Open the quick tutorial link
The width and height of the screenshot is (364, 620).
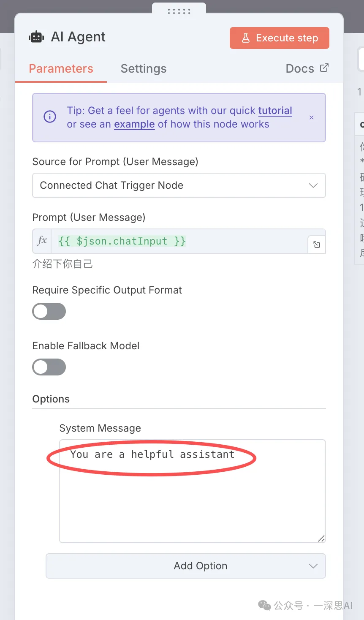pyautogui.click(x=275, y=111)
